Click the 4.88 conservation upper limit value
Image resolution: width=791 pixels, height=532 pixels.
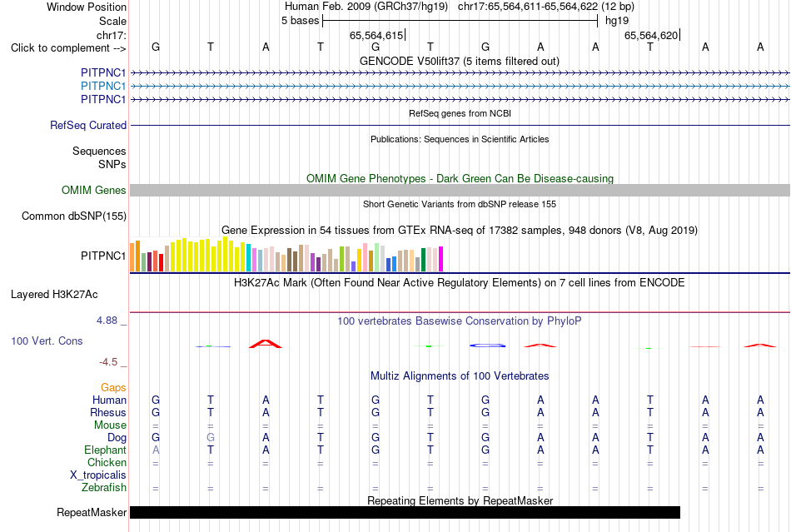click(107, 321)
